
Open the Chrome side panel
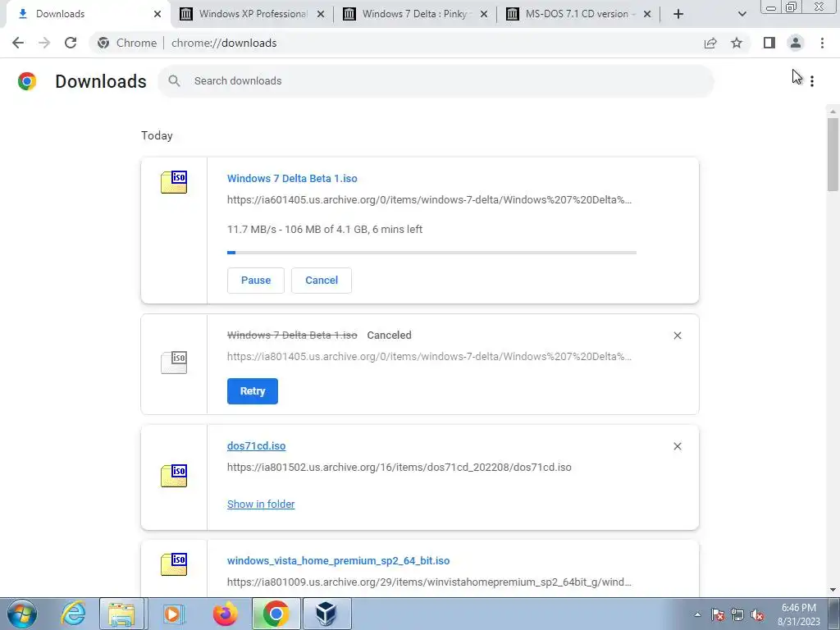(x=769, y=43)
